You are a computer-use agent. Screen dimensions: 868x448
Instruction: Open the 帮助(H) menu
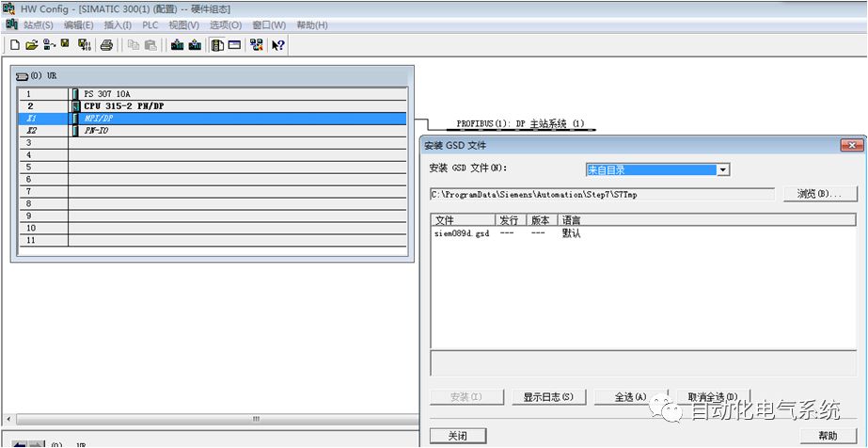(x=312, y=25)
